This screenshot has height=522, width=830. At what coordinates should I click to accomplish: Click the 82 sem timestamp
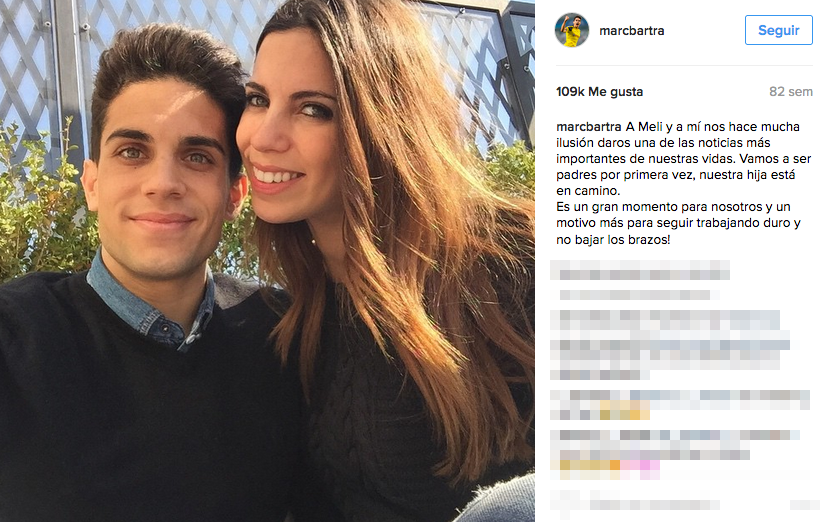coord(791,92)
